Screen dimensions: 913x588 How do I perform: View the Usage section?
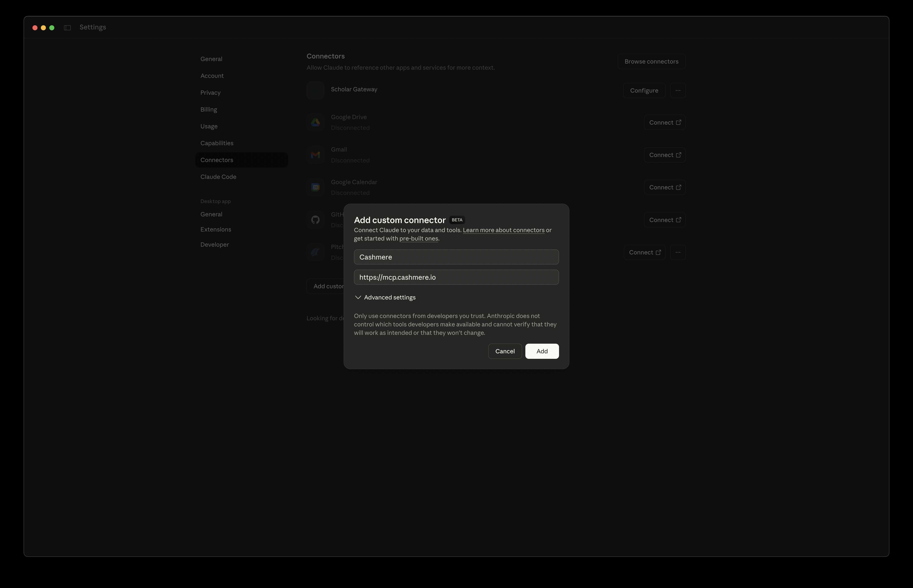209,126
